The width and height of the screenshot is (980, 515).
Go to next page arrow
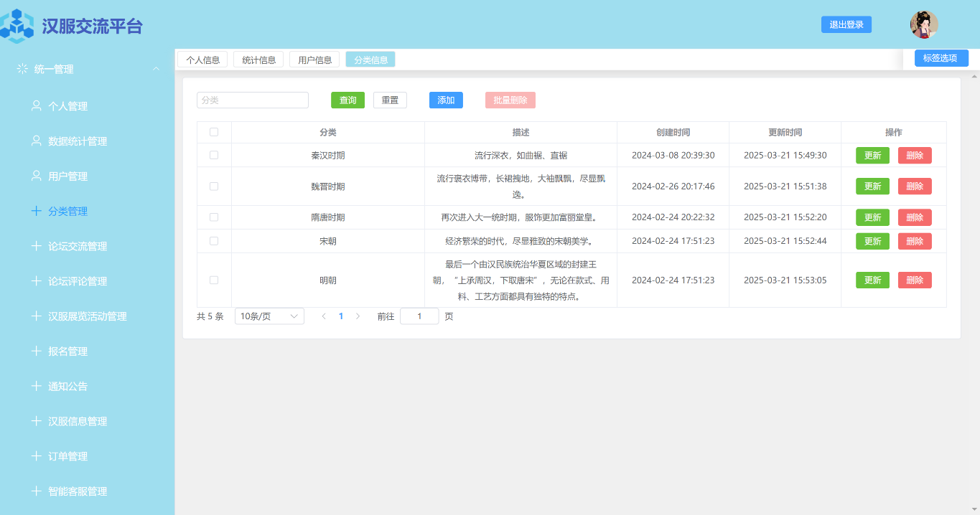(358, 316)
